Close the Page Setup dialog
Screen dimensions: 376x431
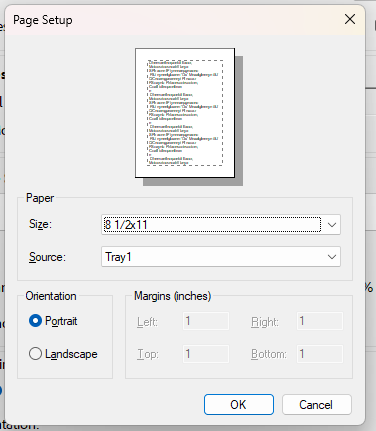(x=350, y=19)
